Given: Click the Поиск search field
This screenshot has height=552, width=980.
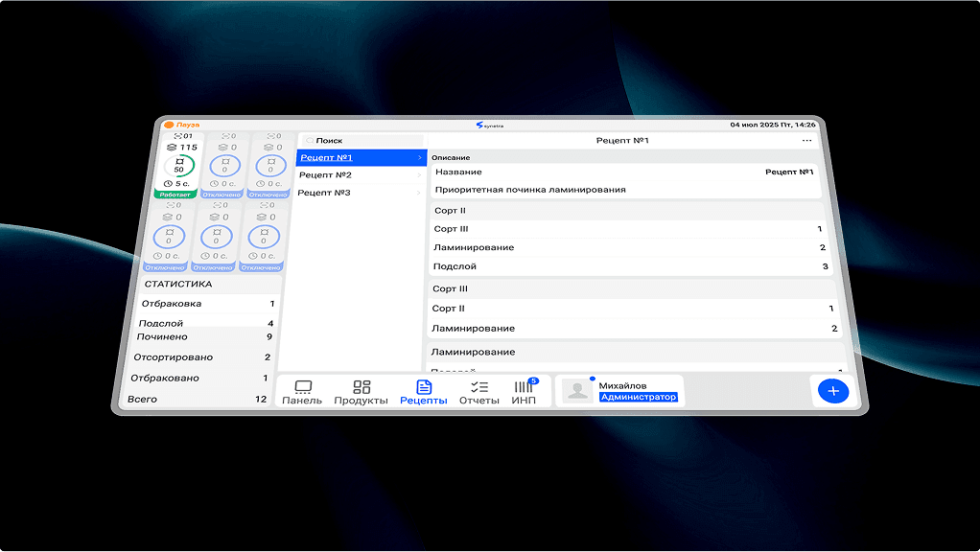Looking at the screenshot, I should (360, 141).
